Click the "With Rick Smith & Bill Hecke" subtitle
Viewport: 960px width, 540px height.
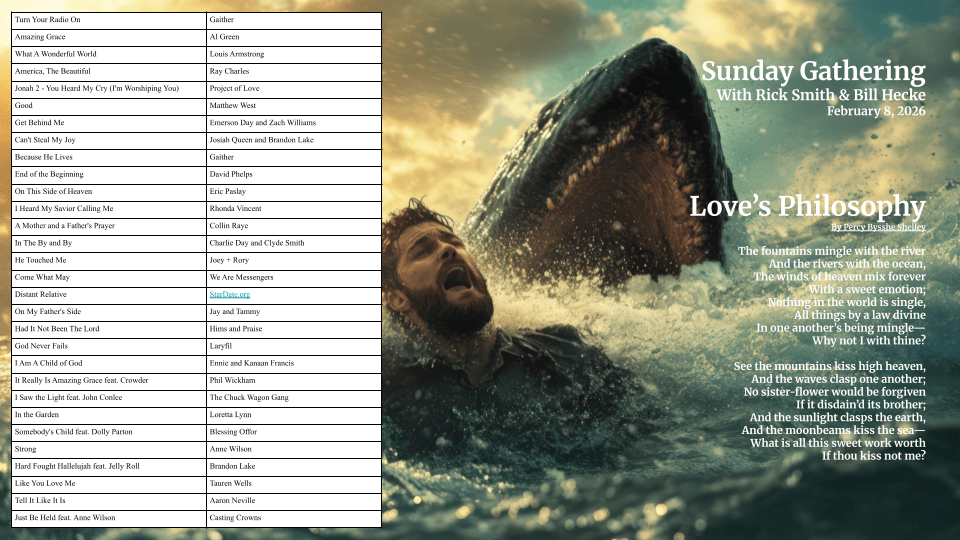pos(820,95)
